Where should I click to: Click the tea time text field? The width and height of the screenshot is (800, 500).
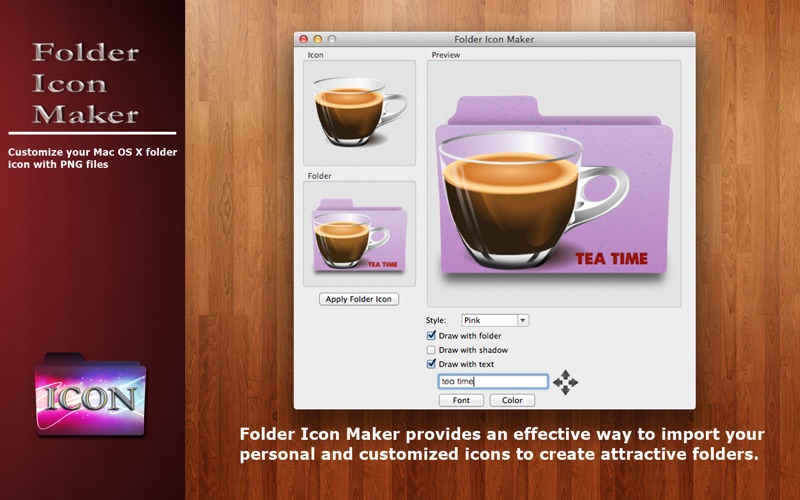tap(493, 381)
